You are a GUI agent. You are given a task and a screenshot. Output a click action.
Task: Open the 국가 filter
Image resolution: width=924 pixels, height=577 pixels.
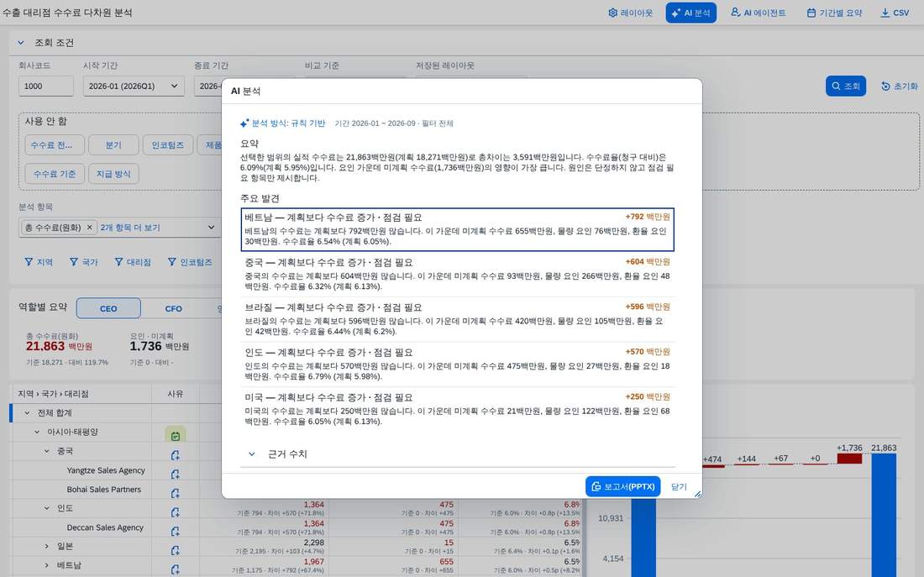pyautogui.click(x=84, y=262)
